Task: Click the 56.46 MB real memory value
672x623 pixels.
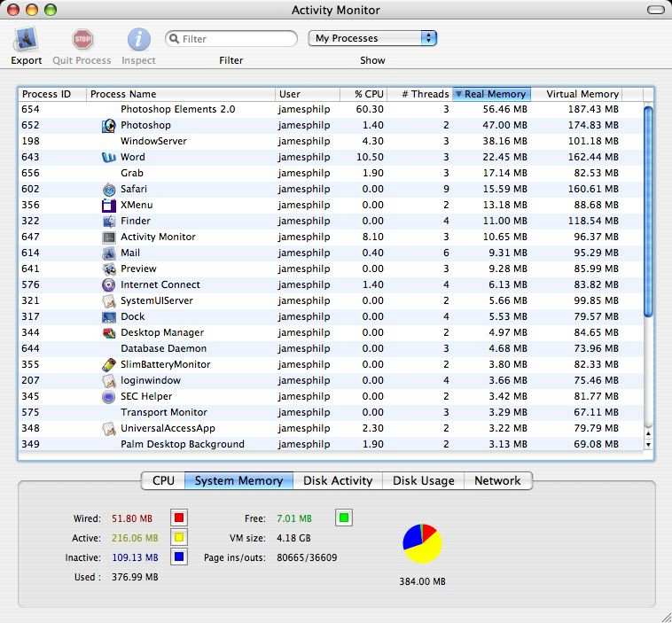Action: [x=504, y=109]
